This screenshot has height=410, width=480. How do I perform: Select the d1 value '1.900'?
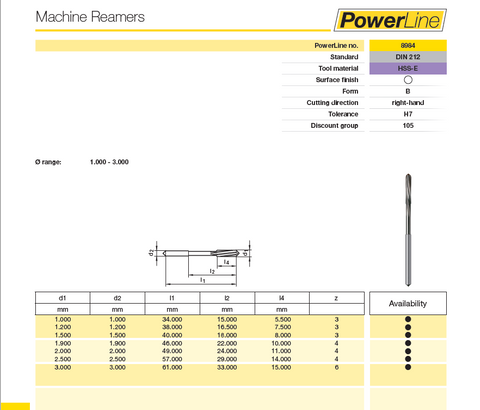[x=63, y=343]
